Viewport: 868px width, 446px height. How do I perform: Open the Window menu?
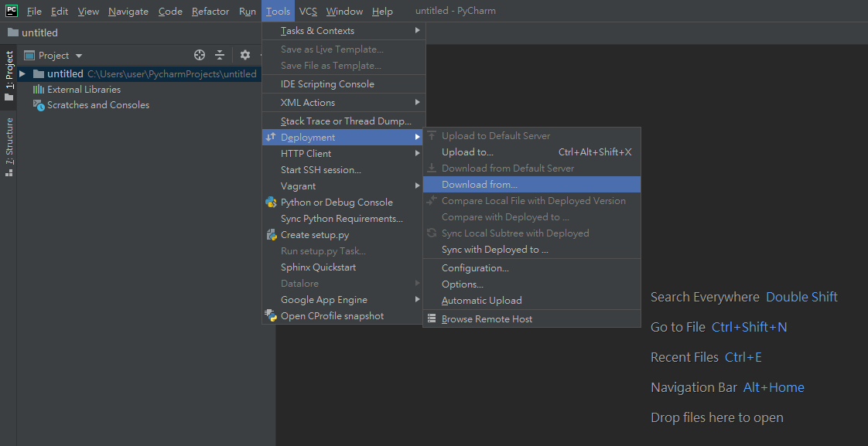[x=344, y=11]
